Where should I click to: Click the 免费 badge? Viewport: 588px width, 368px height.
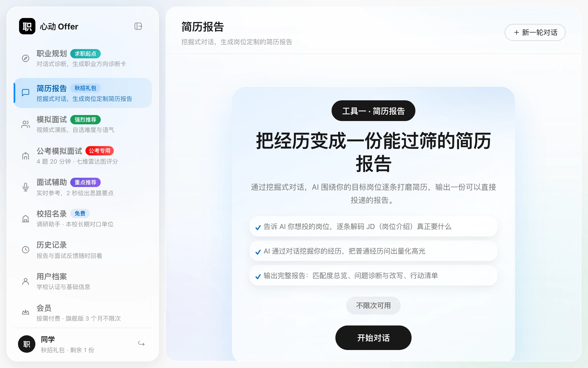80,213
